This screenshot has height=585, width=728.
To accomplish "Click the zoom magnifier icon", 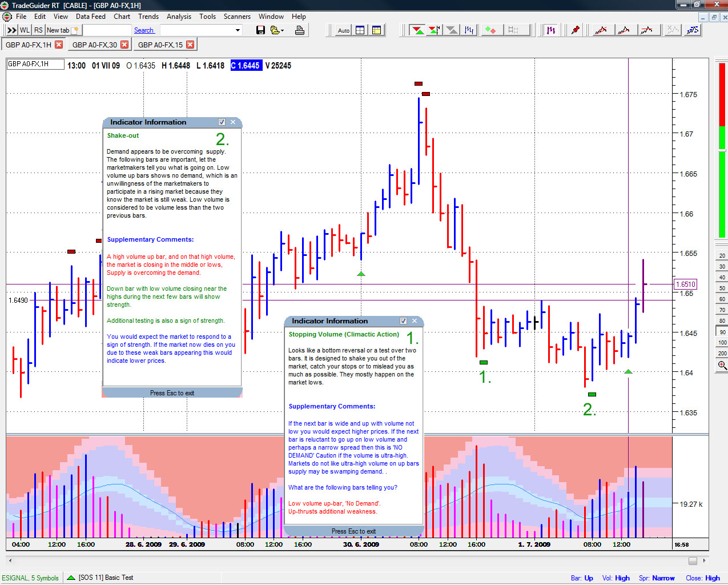I will click(x=722, y=366).
